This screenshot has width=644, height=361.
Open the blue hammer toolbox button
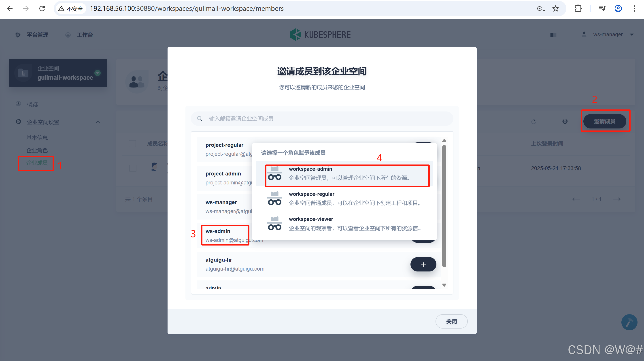pyautogui.click(x=629, y=322)
